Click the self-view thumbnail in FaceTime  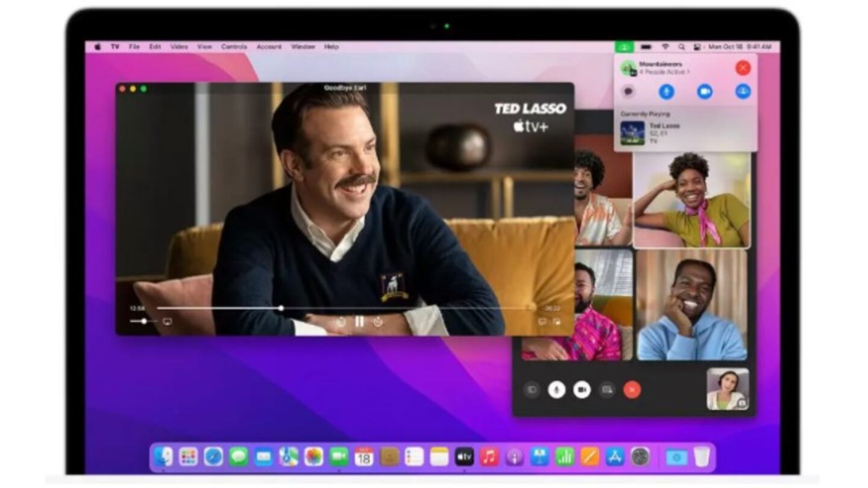tap(728, 389)
